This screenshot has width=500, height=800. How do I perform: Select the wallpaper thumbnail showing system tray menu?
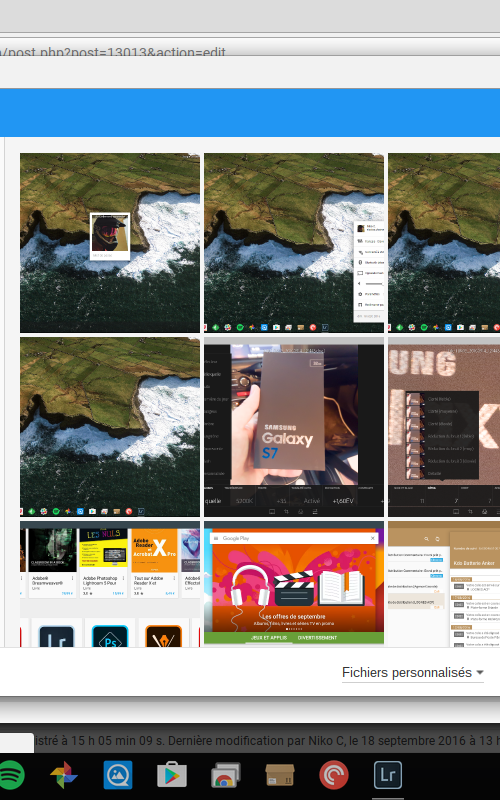pyautogui.click(x=294, y=243)
